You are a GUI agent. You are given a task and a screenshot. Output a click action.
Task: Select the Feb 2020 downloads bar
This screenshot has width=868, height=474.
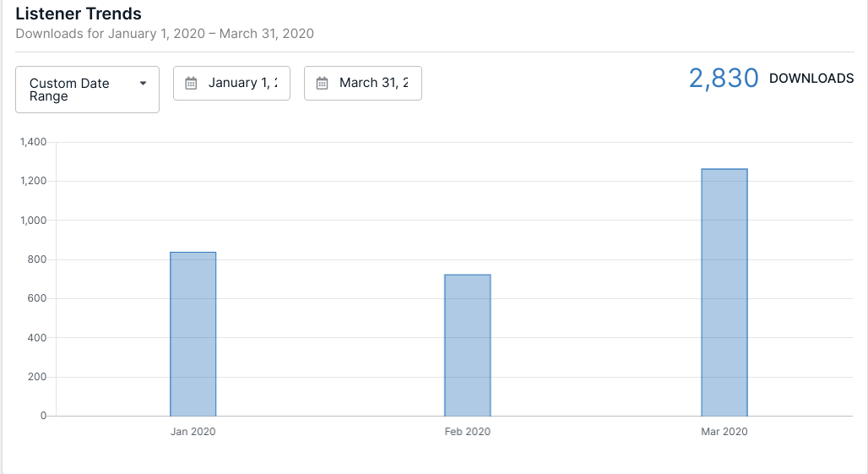click(x=468, y=345)
